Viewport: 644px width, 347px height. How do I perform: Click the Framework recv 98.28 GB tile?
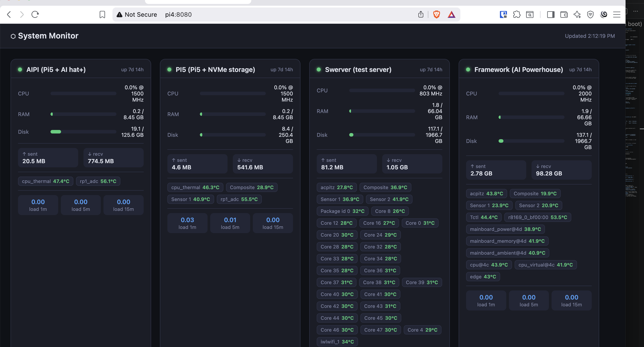coord(561,170)
